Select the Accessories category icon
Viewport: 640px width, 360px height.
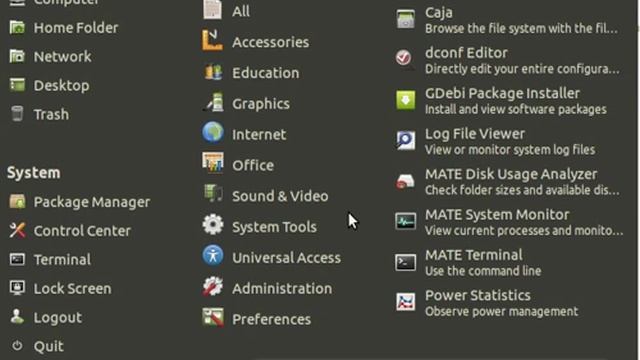213,40
